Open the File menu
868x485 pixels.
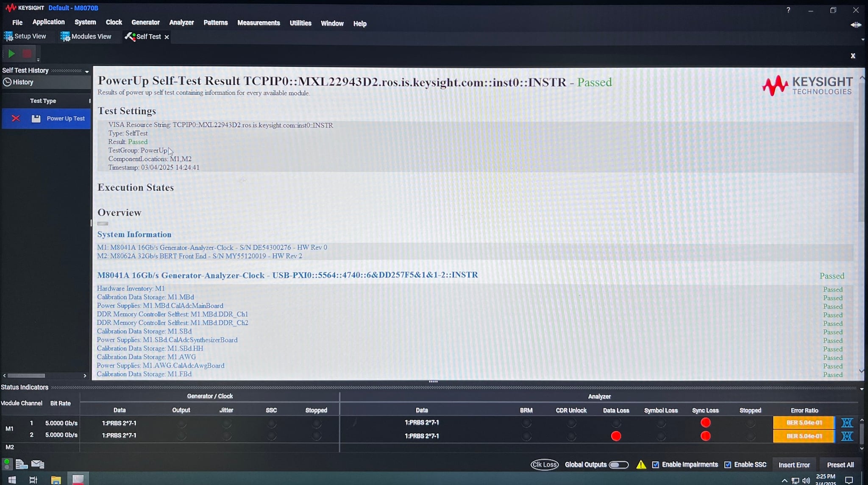pyautogui.click(x=17, y=22)
